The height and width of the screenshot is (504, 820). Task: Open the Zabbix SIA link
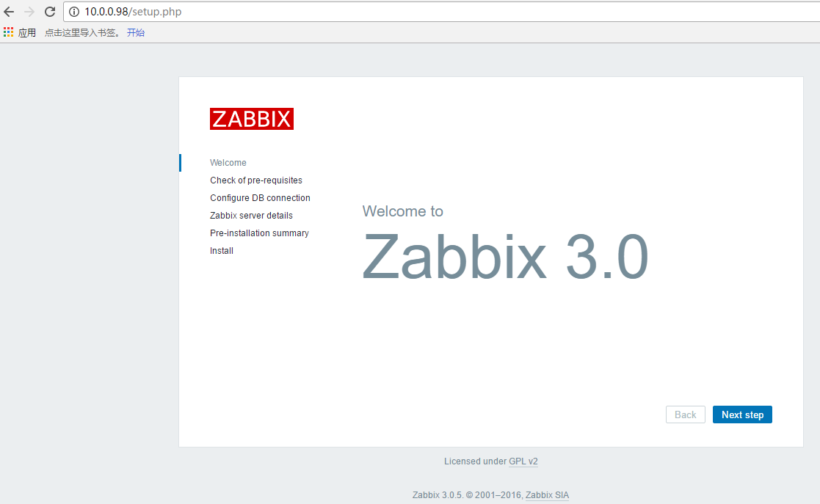tap(547, 495)
